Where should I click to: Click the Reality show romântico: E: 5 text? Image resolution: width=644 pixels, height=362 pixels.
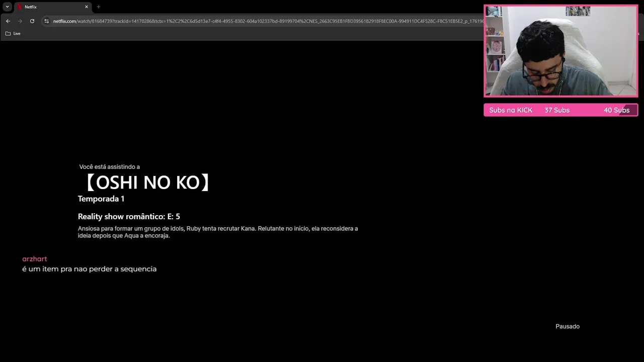129,217
